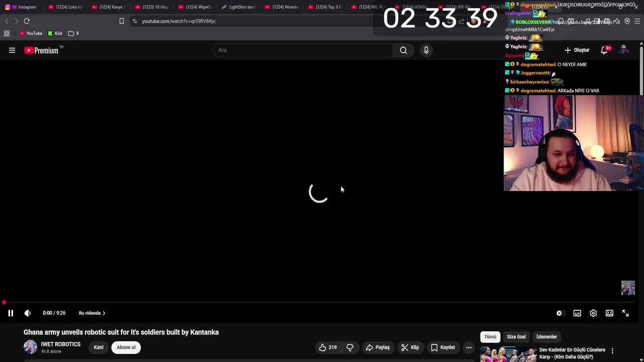This screenshot has width=644, height=362.
Task: Pause the video playback
Action: 10,313
